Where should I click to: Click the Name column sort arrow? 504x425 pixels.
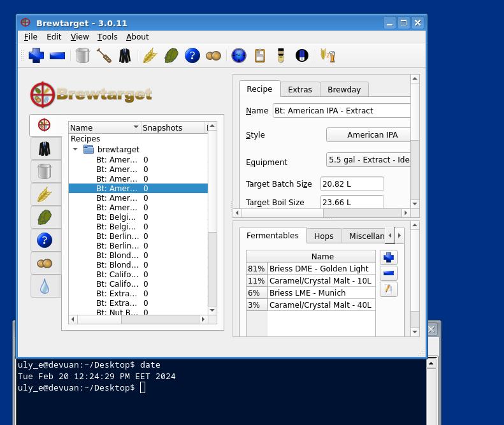[136, 127]
